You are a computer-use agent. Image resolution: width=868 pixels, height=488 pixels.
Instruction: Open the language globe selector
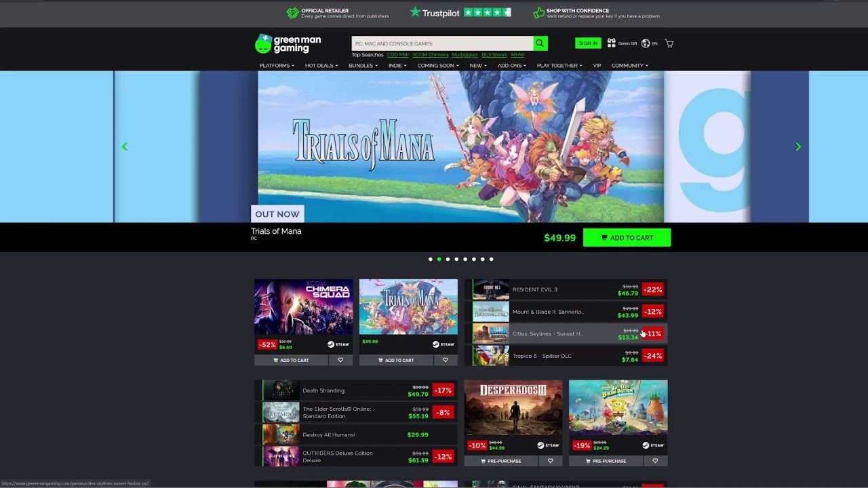646,43
